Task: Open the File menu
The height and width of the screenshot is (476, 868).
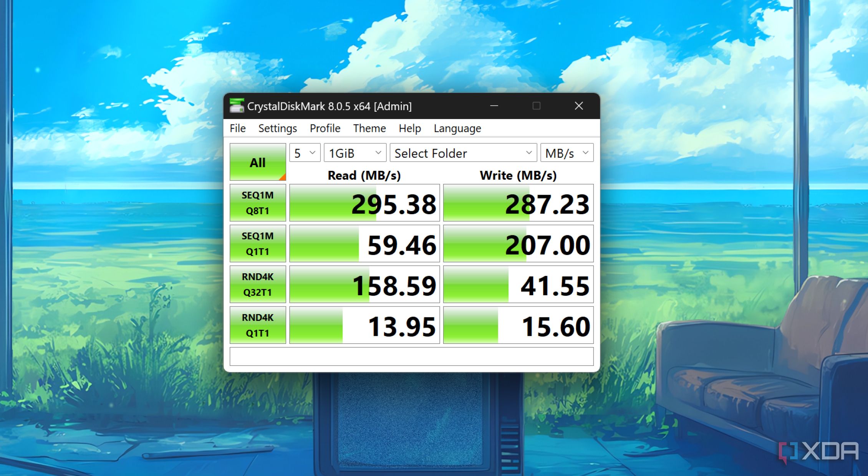Action: point(238,128)
